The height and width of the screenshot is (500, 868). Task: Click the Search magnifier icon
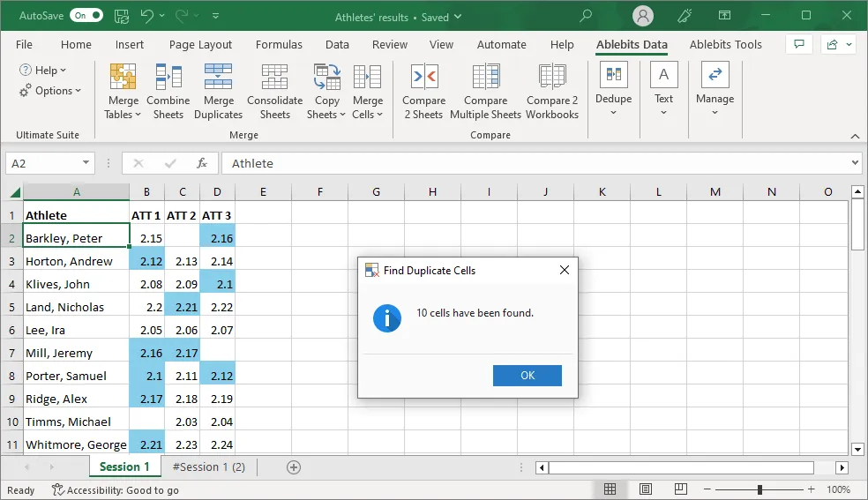point(586,16)
